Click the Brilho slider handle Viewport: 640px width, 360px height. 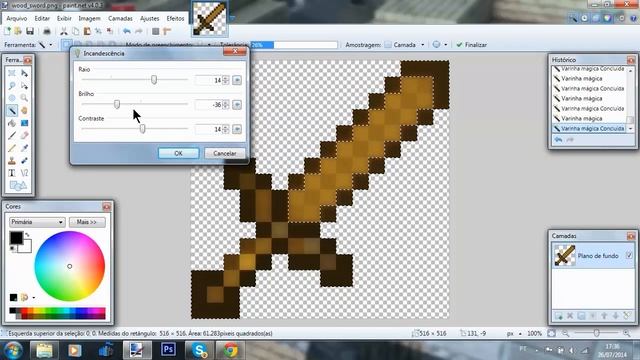(117, 104)
